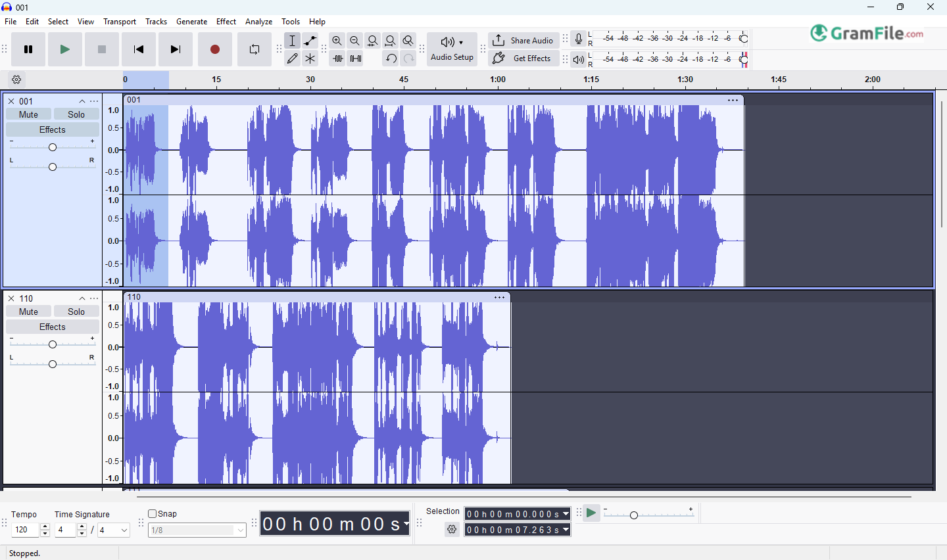Open selection toolbar settings gear
Image resolution: width=947 pixels, height=560 pixels.
pyautogui.click(x=452, y=530)
